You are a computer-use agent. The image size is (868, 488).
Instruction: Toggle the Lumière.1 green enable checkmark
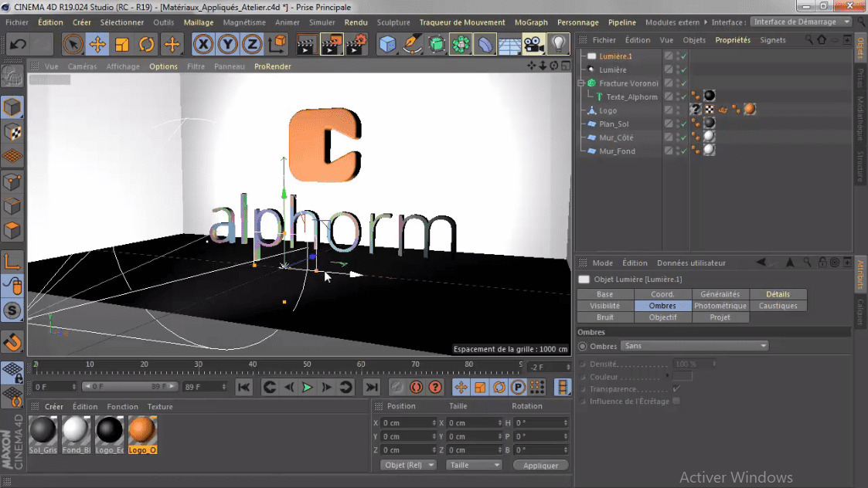point(684,56)
